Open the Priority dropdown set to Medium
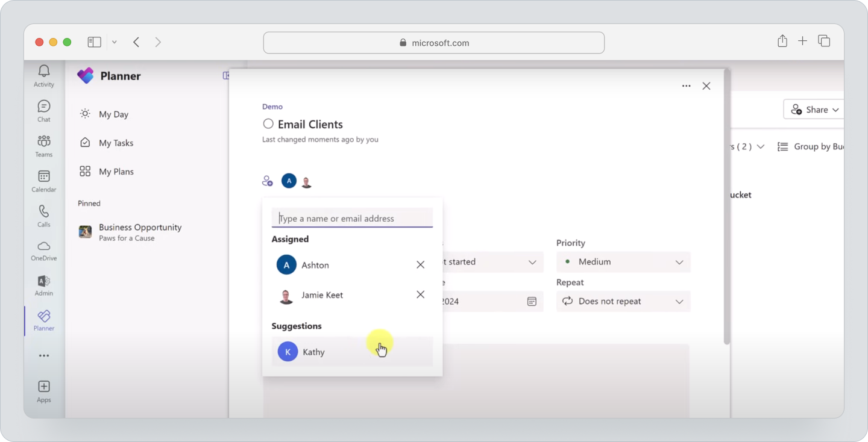868x442 pixels. coord(623,262)
